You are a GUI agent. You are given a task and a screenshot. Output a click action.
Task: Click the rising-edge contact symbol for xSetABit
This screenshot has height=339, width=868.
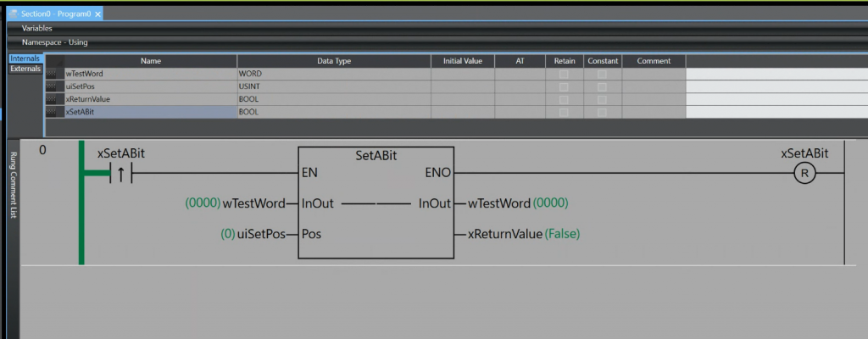pyautogui.click(x=120, y=174)
